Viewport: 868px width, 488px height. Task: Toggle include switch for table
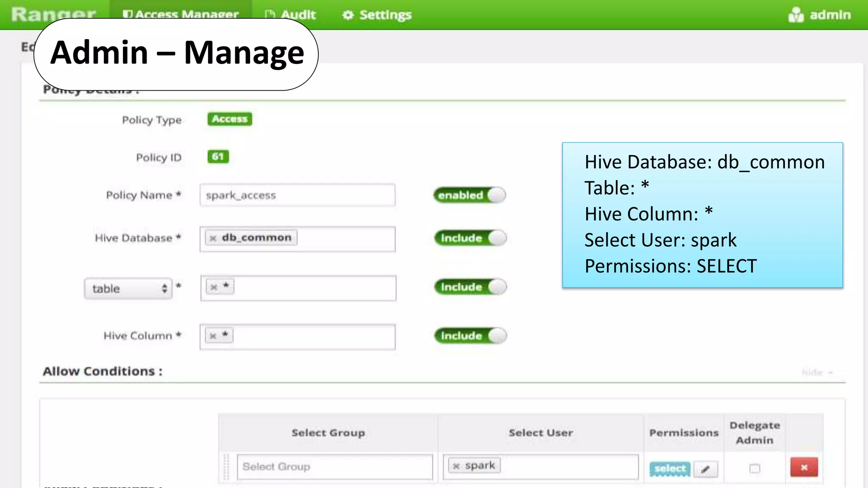(470, 287)
